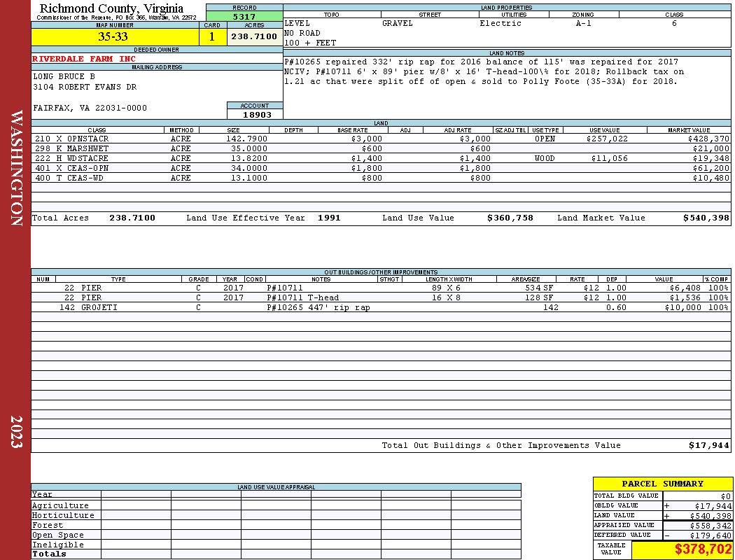Click use type OPEN cell
735x560 pixels.
tap(545, 139)
